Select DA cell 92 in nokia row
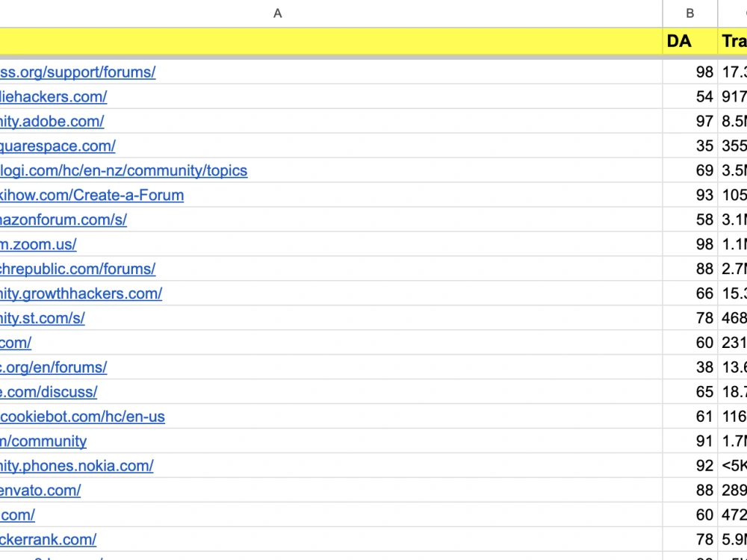Screen dimensions: 747x560 689,466
